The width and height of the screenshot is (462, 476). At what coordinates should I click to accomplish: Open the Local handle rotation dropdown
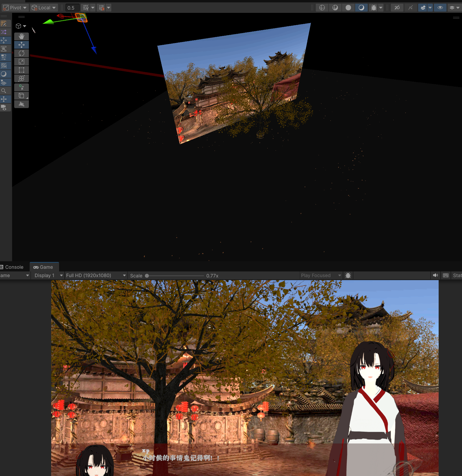tap(44, 8)
